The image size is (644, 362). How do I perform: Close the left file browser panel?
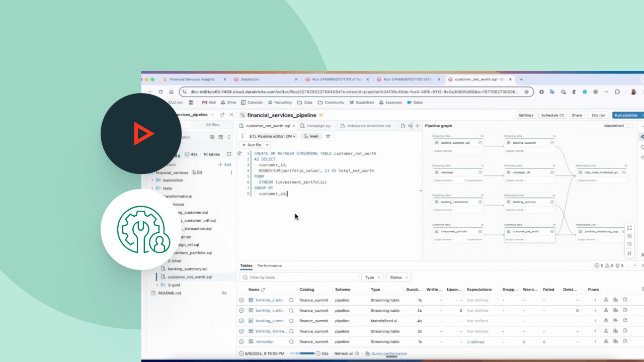(x=231, y=115)
